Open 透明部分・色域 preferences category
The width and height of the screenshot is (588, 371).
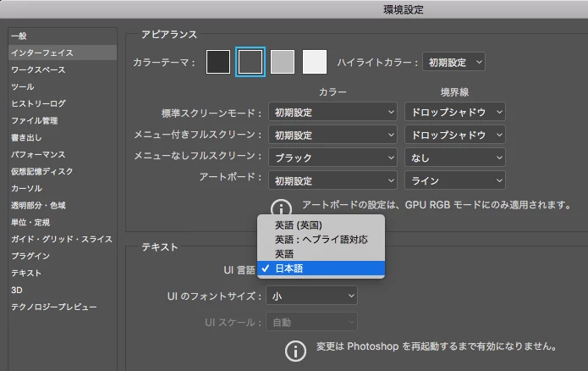coord(63,205)
